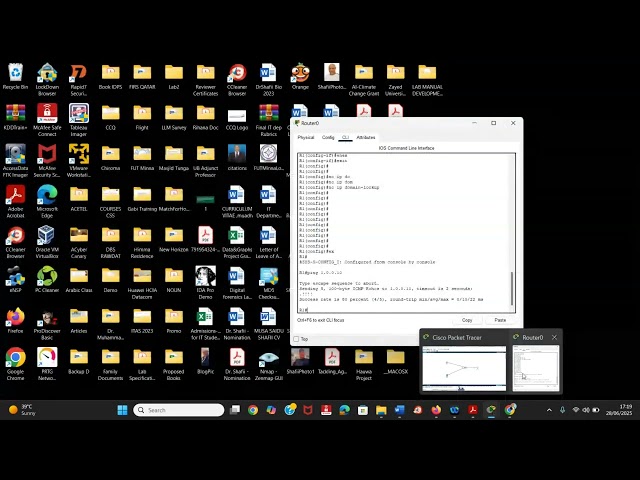
Task: Open Cisco Packet Tracer taskbar icon
Action: 491,410
